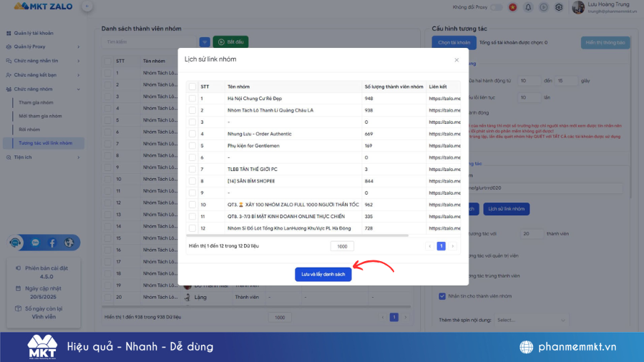
Task: Select Tương tác với link nhóm item
Action: pyautogui.click(x=45, y=143)
